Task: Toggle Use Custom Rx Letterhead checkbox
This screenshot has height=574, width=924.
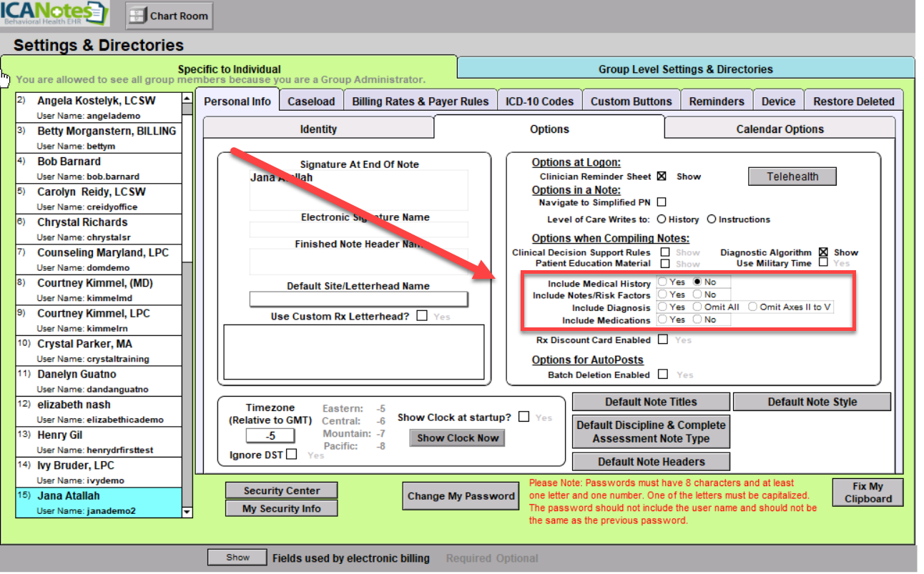Action: coord(423,315)
